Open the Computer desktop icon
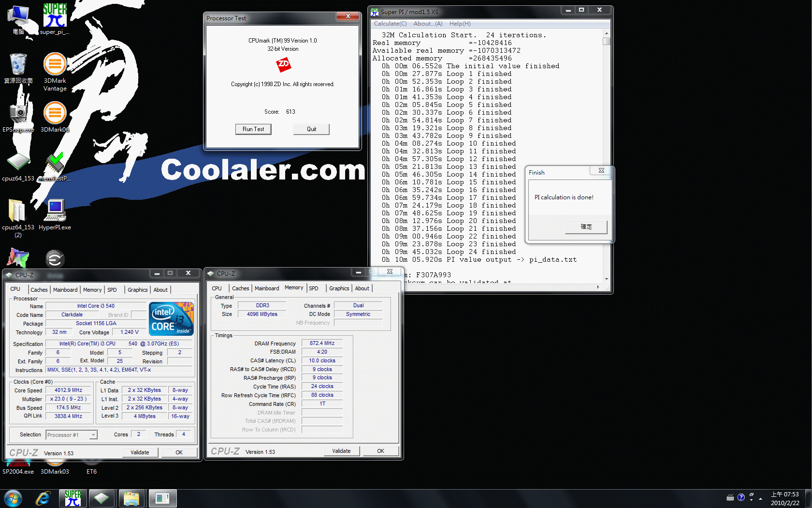 point(18,19)
